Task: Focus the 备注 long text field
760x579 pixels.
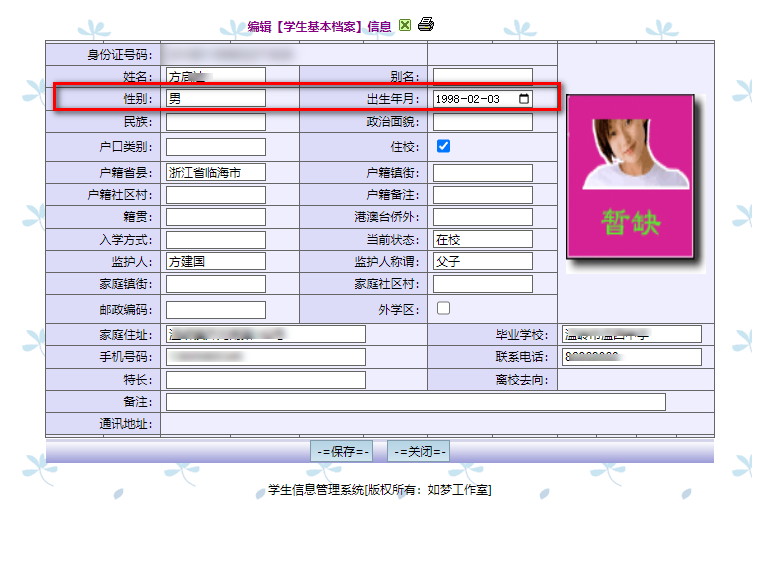Action: pyautogui.click(x=415, y=402)
